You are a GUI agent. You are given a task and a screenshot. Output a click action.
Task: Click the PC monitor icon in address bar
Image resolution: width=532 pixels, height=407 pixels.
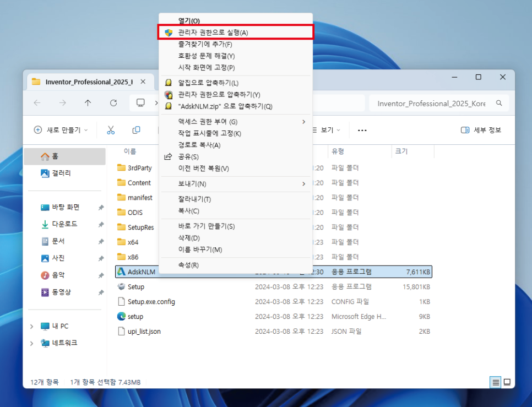[140, 103]
